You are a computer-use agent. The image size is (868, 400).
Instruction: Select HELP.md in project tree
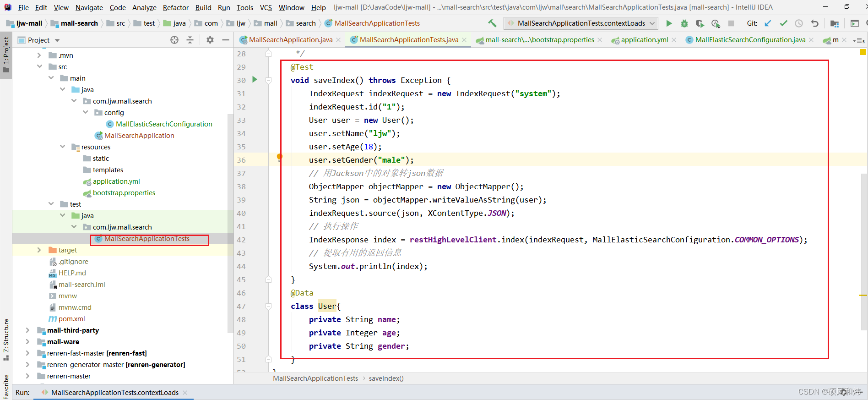pyautogui.click(x=72, y=273)
